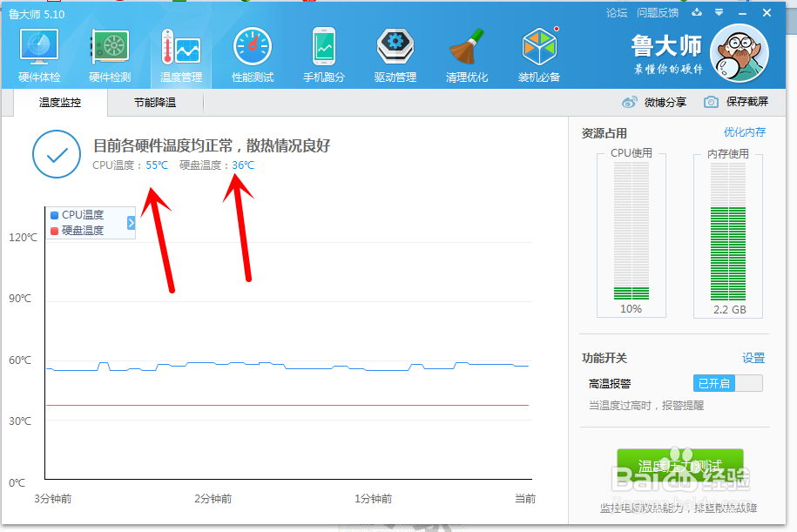The width and height of the screenshot is (797, 532).
Task: Close the 鲁大师 window
Action: pyautogui.click(x=767, y=13)
